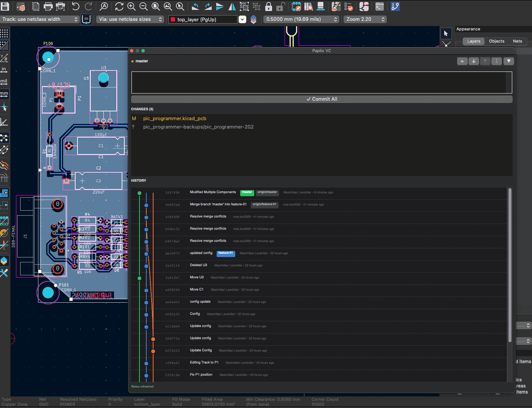Select the Refresh/redraw view icon
532x408 pixels.
[119, 6]
